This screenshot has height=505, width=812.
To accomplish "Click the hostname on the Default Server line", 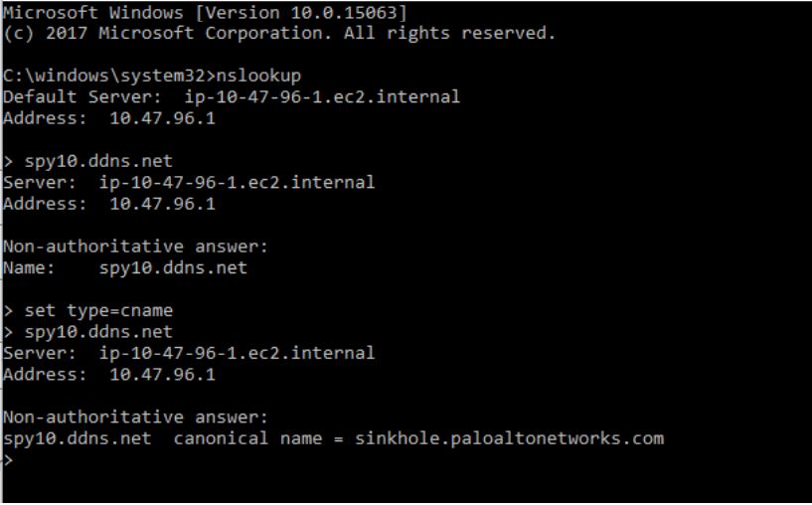I will point(322,97).
